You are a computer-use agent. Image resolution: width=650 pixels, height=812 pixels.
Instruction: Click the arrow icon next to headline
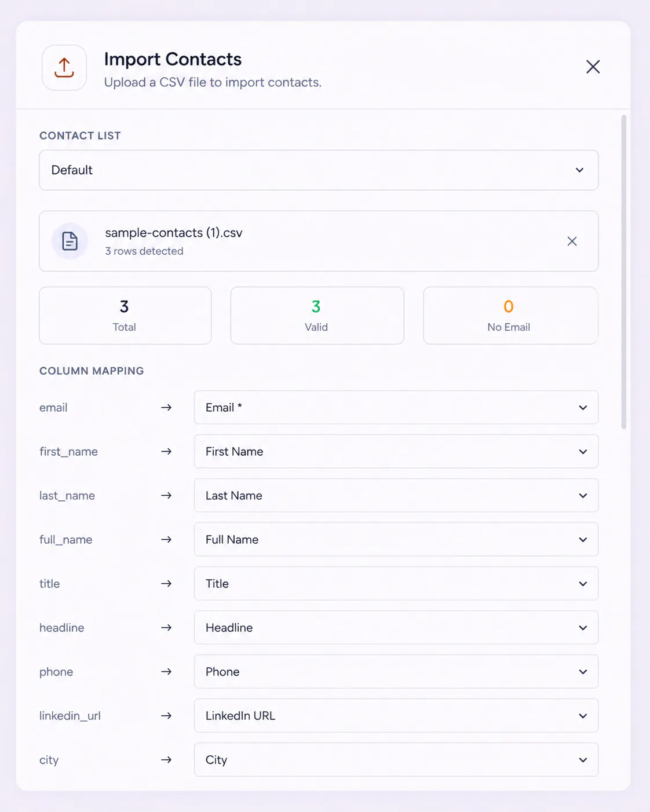(x=166, y=628)
